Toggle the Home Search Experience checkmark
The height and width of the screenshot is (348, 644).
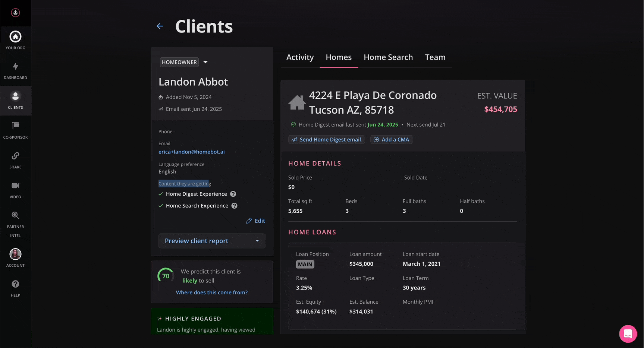coord(161,205)
